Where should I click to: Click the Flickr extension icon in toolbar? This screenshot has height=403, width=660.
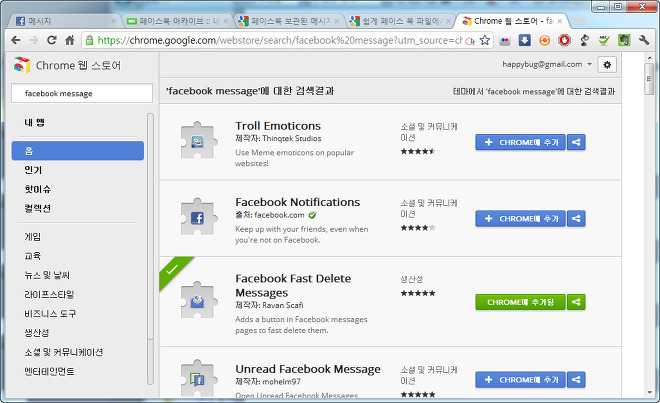click(505, 40)
